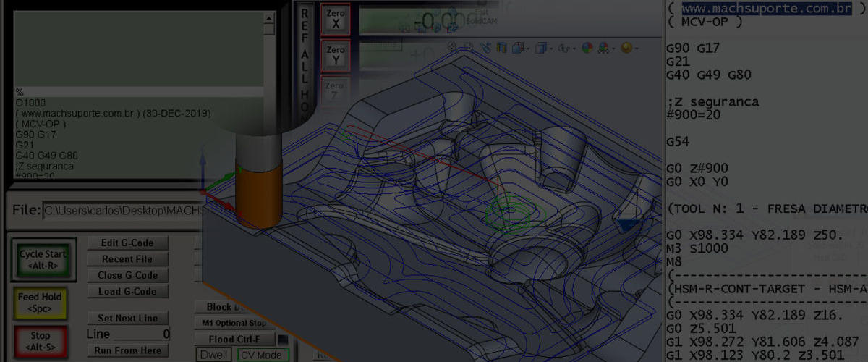Viewport: 868px width, 362px height.
Task: Click the Previous View icon in the view toolbar
Action: (485, 48)
